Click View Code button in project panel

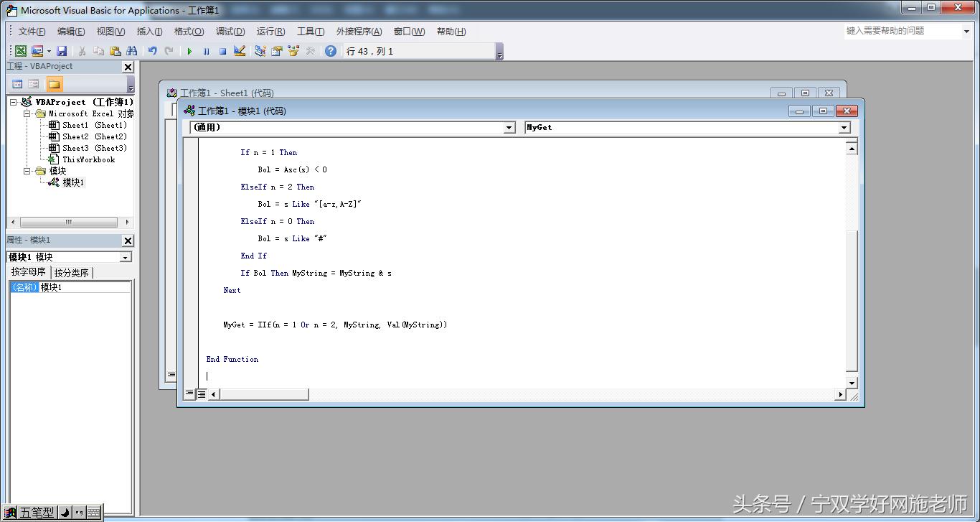pyautogui.click(x=18, y=84)
